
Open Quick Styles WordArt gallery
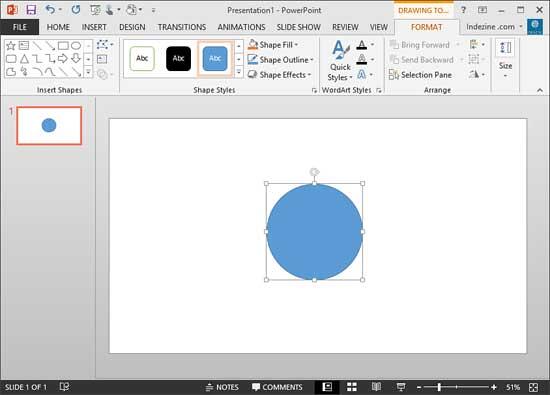click(340, 60)
